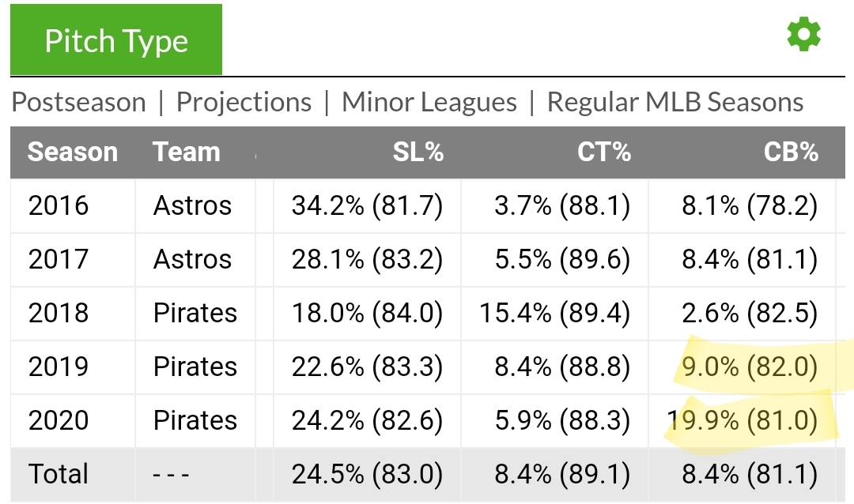Click the 15.4% (89.4) CT% cell
Viewport: 854px width, 504px height.
[x=554, y=313]
